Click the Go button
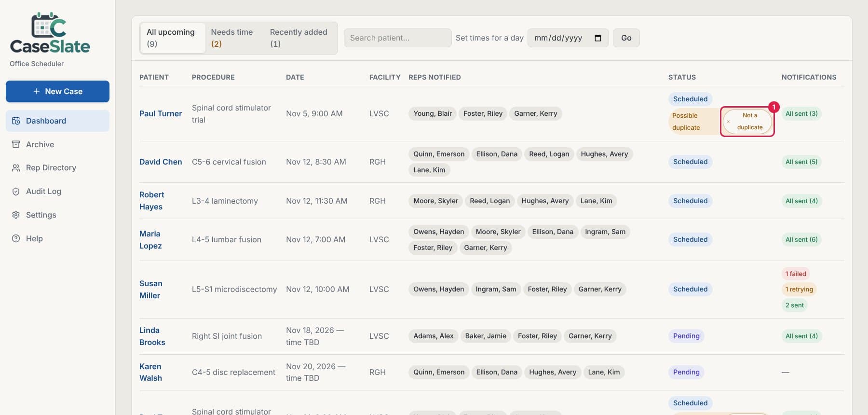 tap(626, 38)
